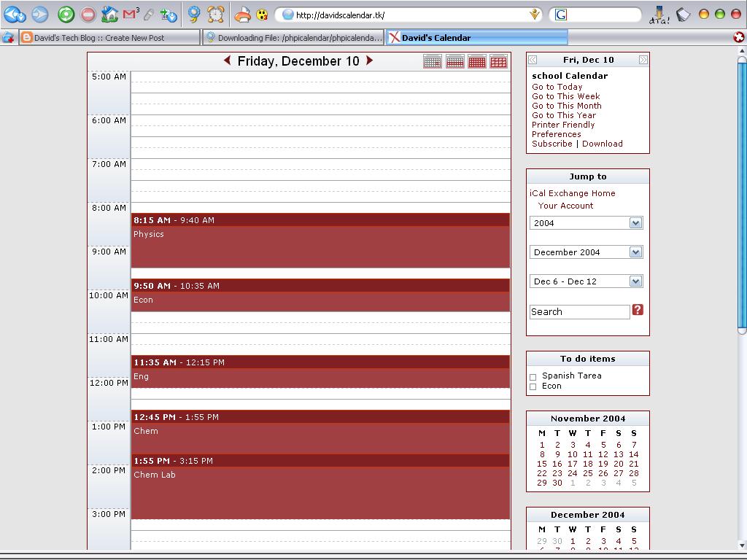This screenshot has height=560, width=747.
Task: Open the Printer Friendly link
Action: point(563,125)
